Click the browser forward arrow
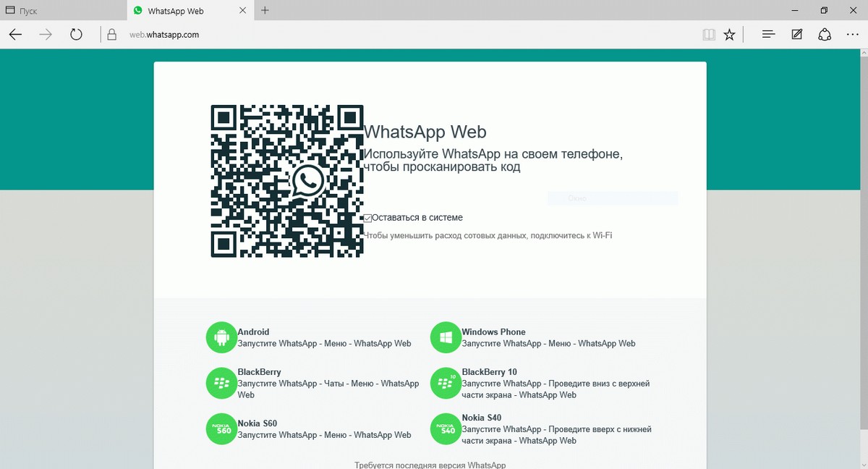 pyautogui.click(x=46, y=34)
